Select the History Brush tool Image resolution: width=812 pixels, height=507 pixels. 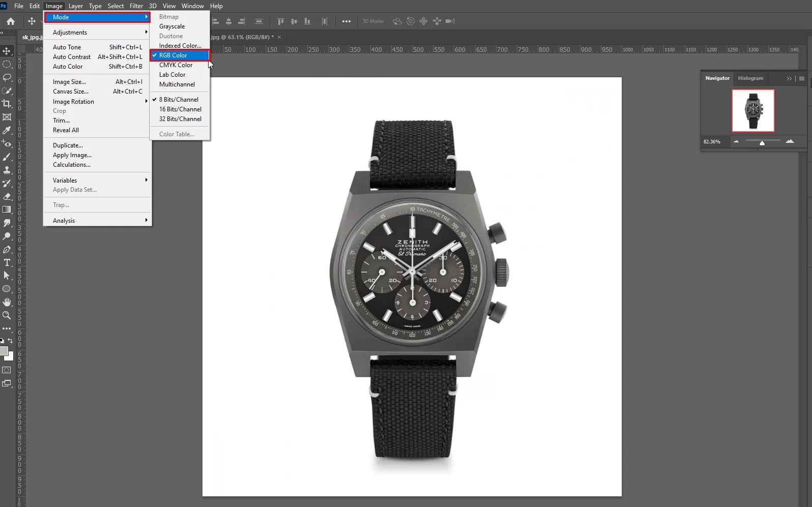coord(7,183)
